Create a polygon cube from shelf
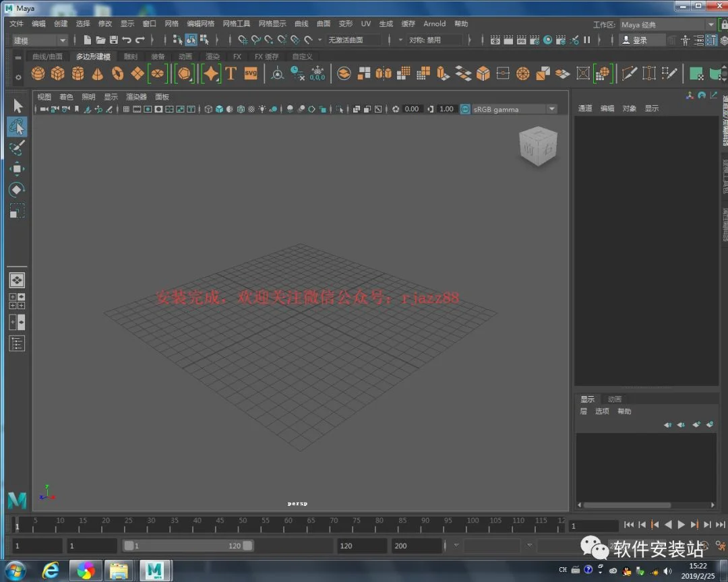 click(57, 73)
